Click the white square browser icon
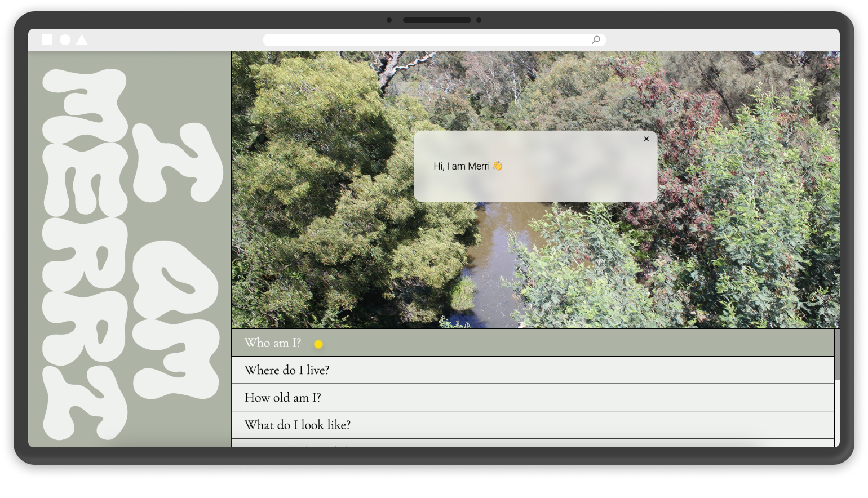Screen dimensions: 868x498 tap(47, 39)
